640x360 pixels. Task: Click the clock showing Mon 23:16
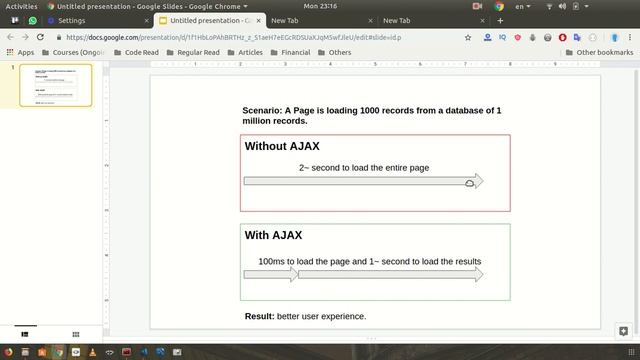pyautogui.click(x=320, y=6)
